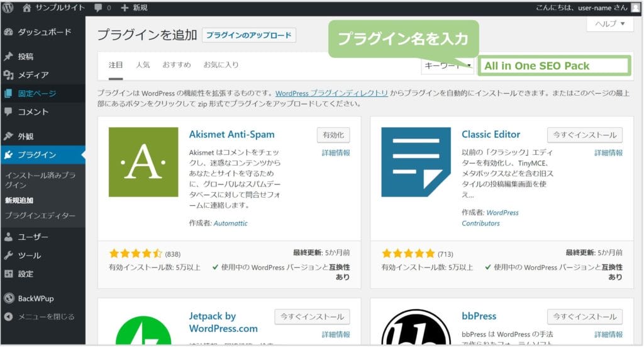Viewport: 644px width, 347px height.
Task: Click the bbPress logo thumbnail
Action: click(416, 327)
